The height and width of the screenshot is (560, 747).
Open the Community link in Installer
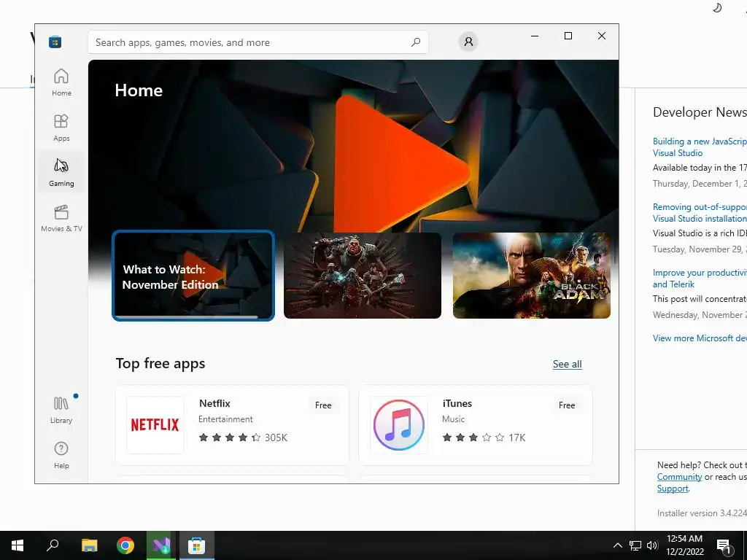tap(679, 477)
